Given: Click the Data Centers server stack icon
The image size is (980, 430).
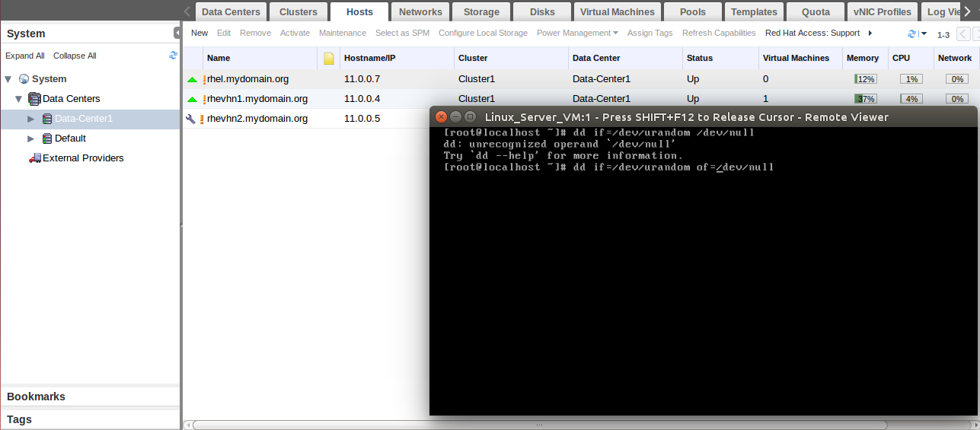Looking at the screenshot, I should (x=34, y=99).
